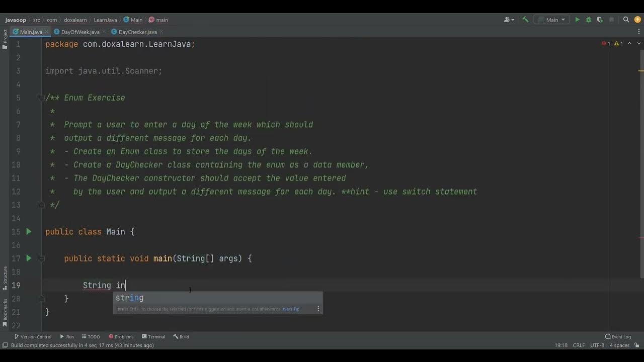
Task: Switch to the DayChecker.java tab
Action: point(137,32)
